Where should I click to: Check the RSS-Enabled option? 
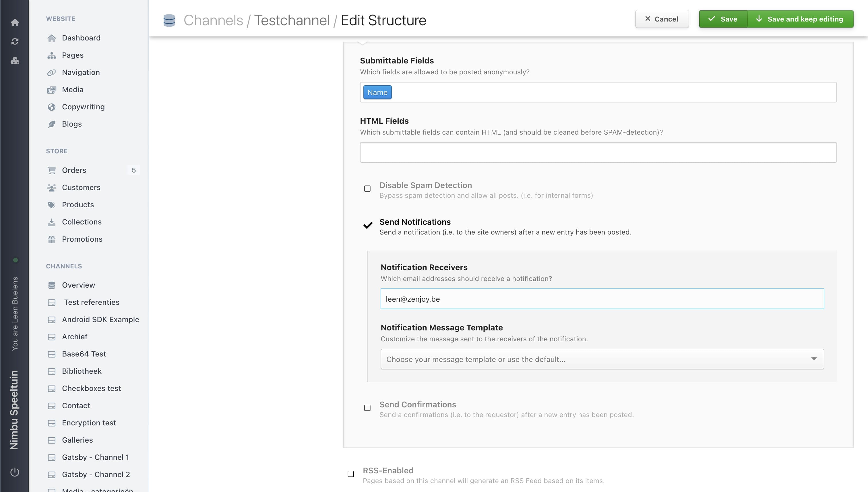click(x=350, y=474)
